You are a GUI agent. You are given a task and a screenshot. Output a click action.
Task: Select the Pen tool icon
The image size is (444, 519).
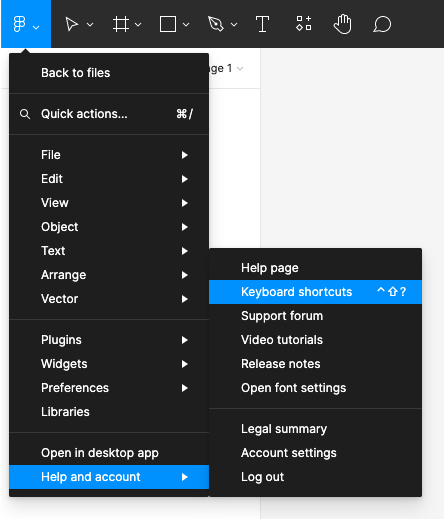click(216, 24)
